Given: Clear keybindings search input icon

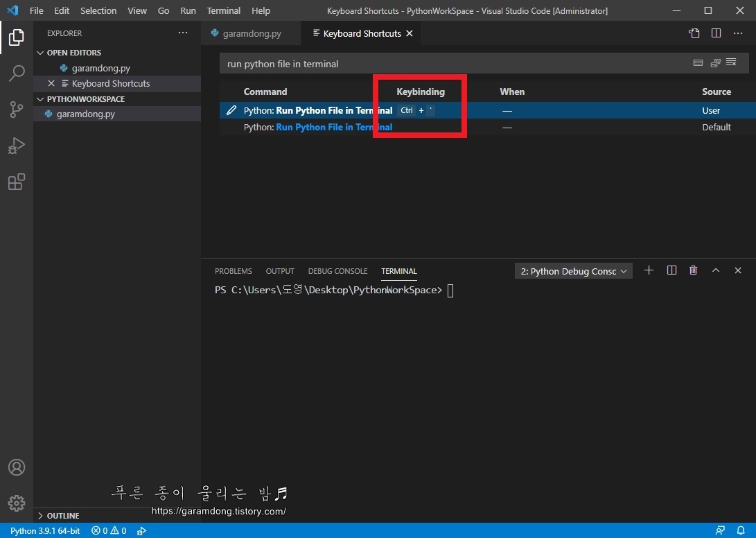Looking at the screenshot, I should coord(732,62).
